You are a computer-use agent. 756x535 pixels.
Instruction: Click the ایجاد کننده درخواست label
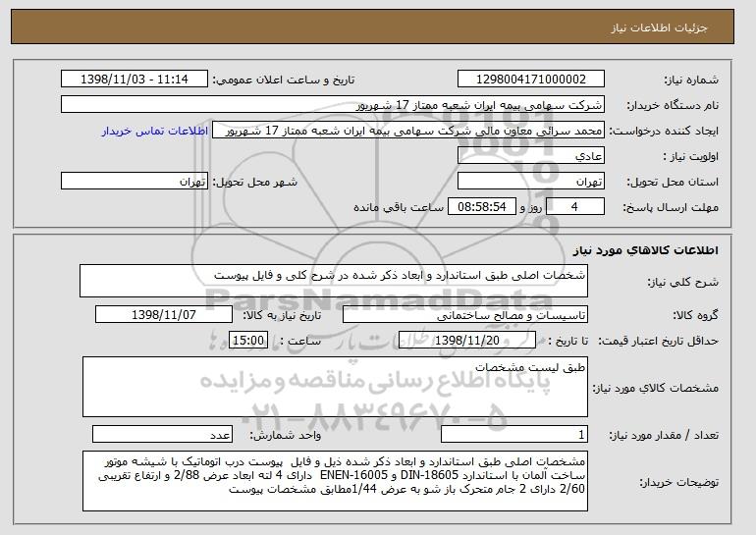tap(664, 132)
